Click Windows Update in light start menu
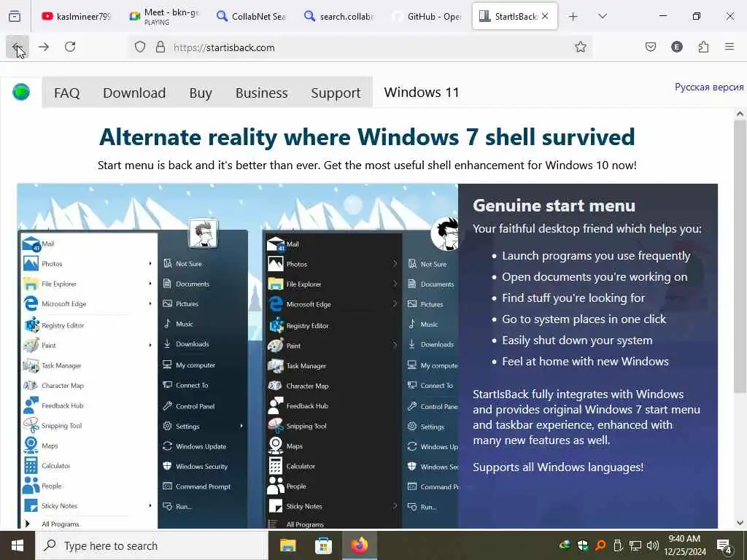 (194, 446)
